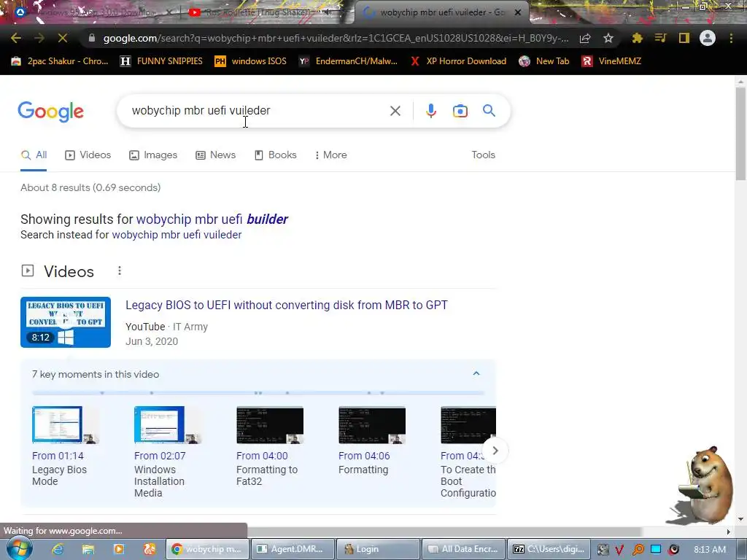Open the Chrome profile avatar
Image resolution: width=747 pixels, height=560 pixels.
pos(708,38)
